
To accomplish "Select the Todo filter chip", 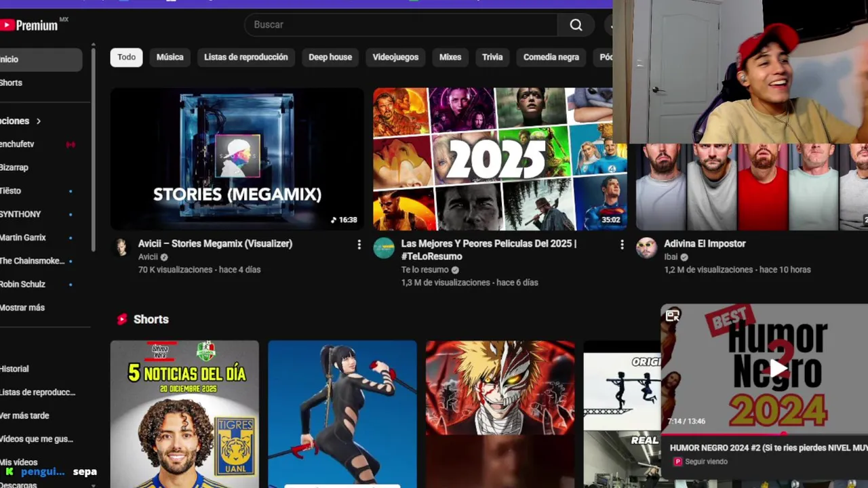I will click(127, 58).
